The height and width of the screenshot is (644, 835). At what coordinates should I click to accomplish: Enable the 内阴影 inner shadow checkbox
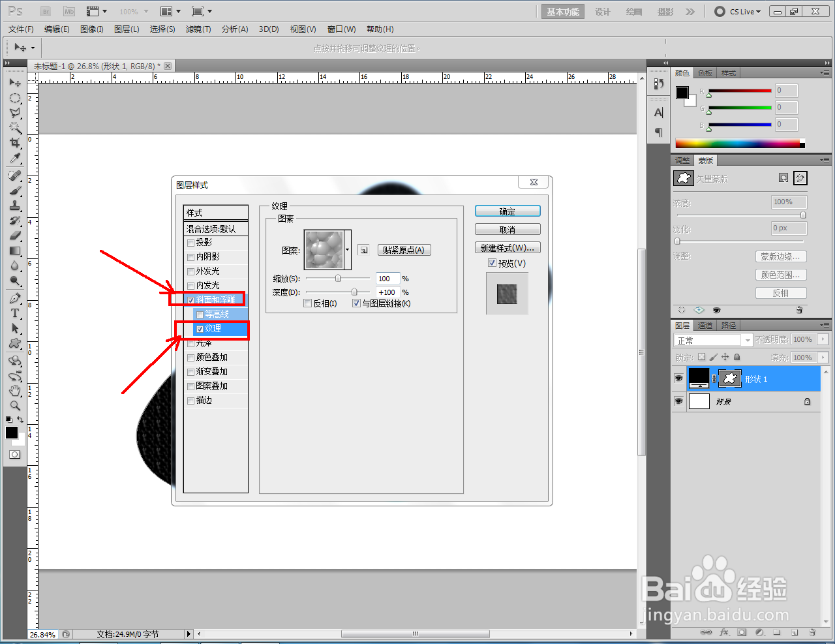coord(191,257)
